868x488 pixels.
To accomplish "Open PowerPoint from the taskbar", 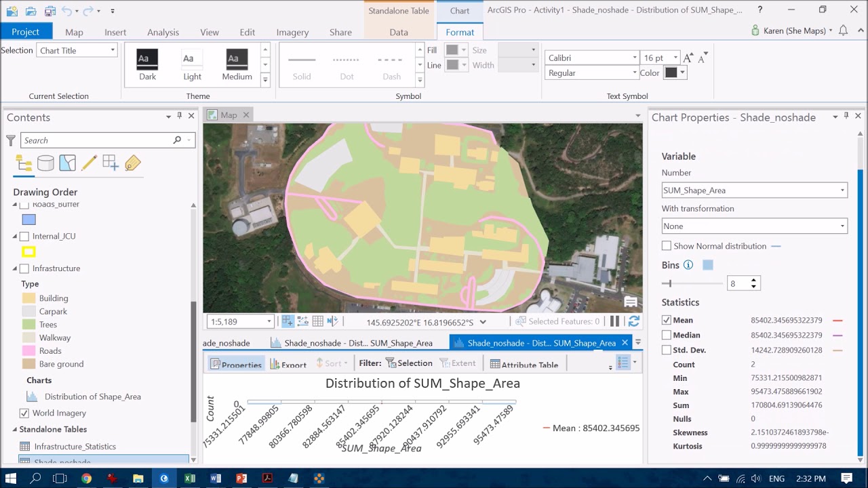I will click(241, 479).
